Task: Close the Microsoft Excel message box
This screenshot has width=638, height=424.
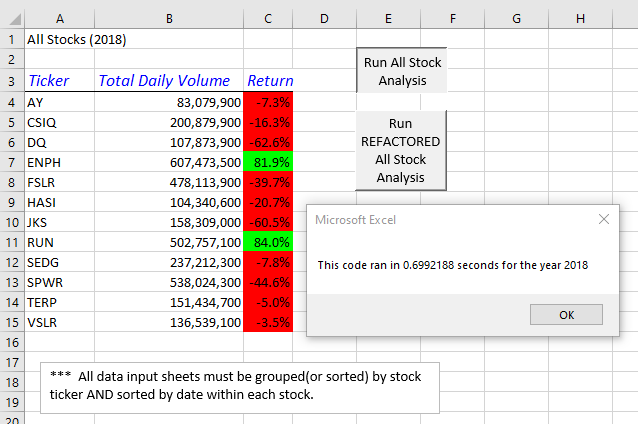Action: click(604, 219)
